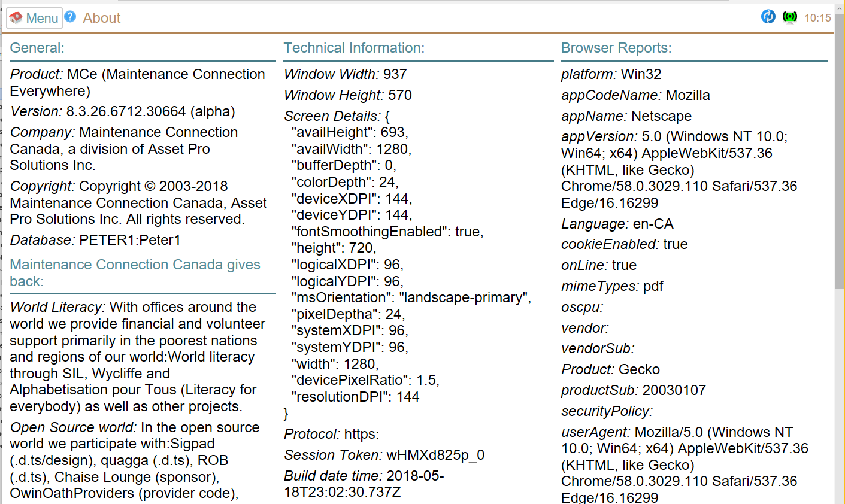This screenshot has height=504, width=845.
Task: Click the userAgent Mozilla/5.0 entry
Action: click(685, 464)
